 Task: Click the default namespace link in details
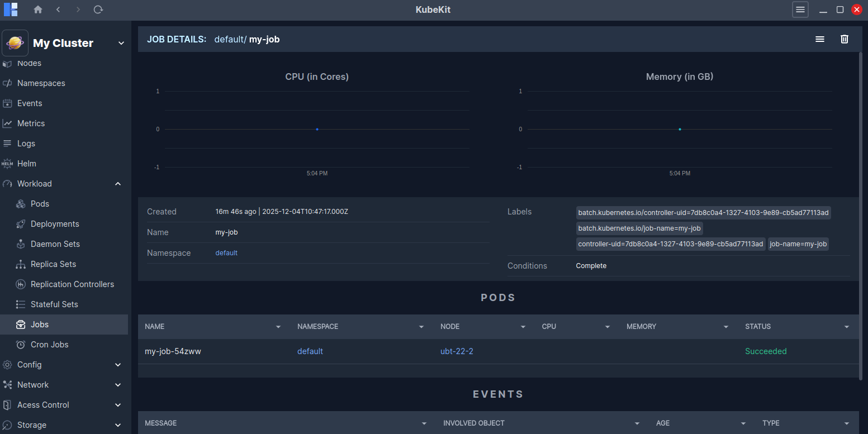tap(226, 253)
